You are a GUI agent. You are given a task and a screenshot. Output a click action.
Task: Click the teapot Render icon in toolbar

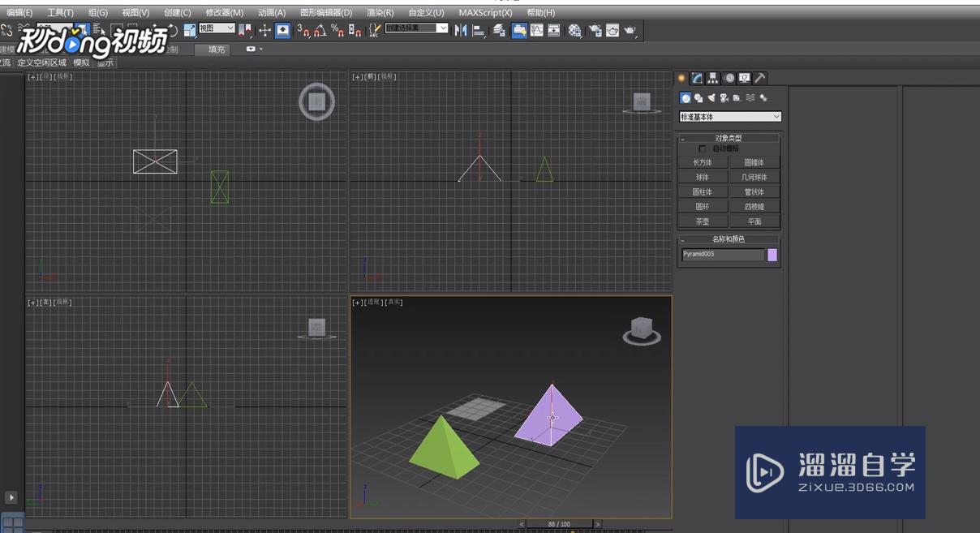click(x=630, y=31)
